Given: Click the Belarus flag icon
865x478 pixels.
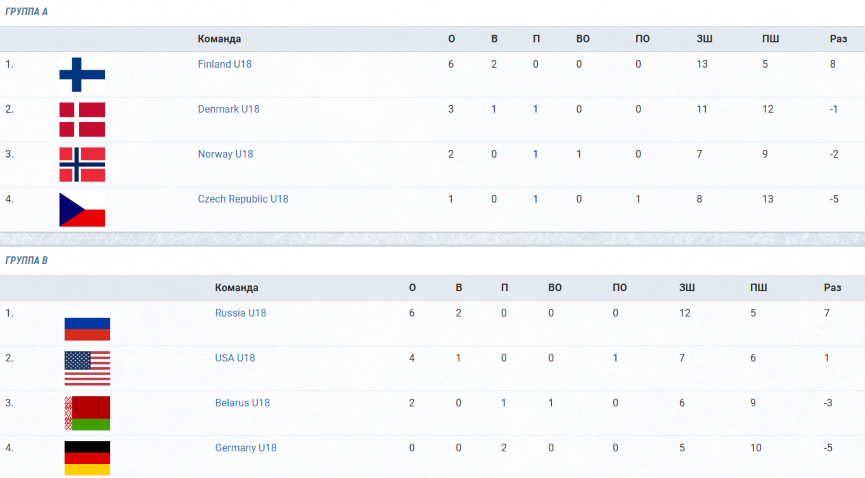Looking at the screenshot, I should pos(87,413).
